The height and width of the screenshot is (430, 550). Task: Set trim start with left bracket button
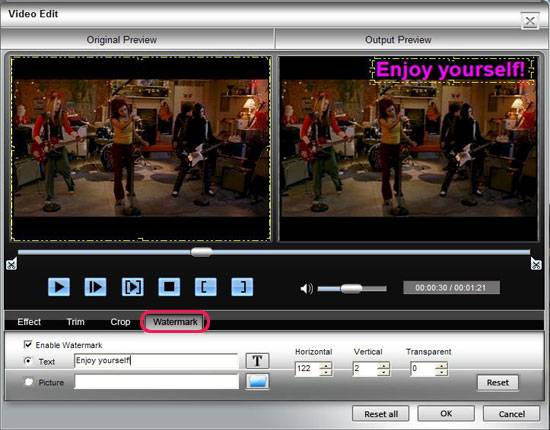point(206,287)
